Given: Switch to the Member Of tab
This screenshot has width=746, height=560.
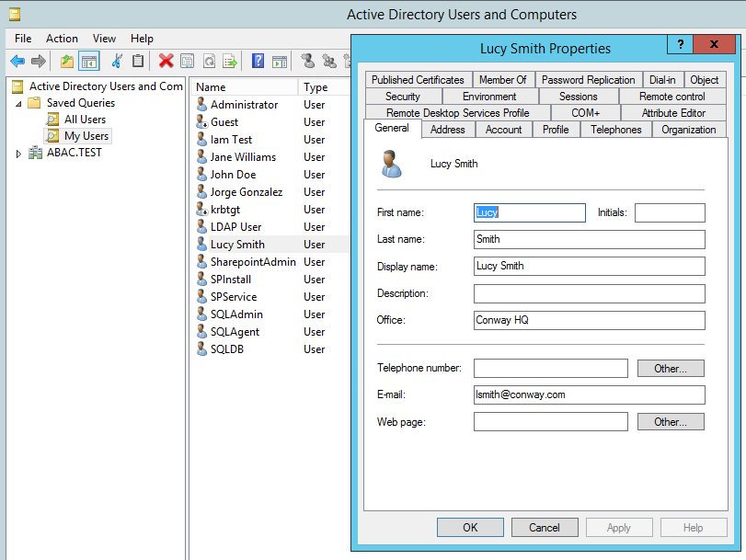Looking at the screenshot, I should click(502, 80).
